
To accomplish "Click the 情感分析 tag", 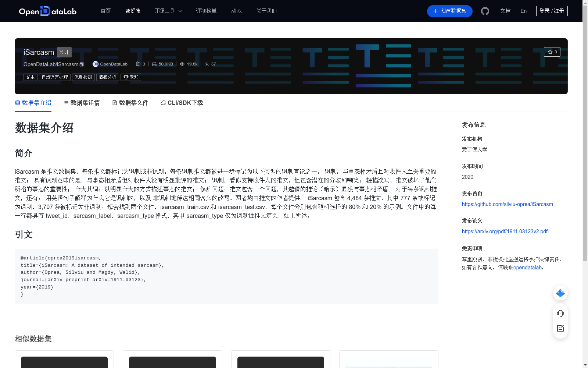I will pos(108,77).
